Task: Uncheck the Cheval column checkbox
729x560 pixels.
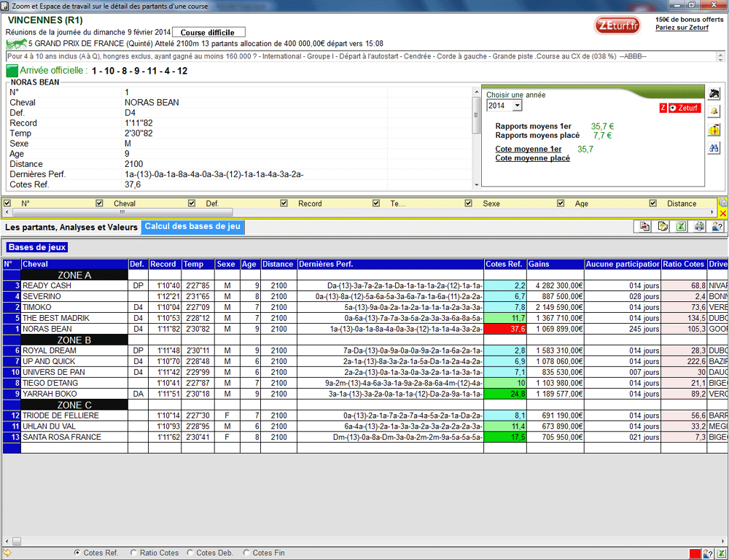Action: [x=100, y=203]
